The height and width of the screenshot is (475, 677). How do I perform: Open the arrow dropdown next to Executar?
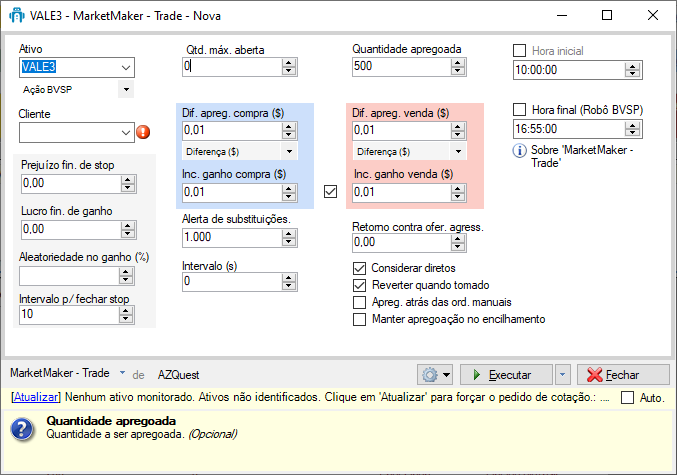[563, 374]
